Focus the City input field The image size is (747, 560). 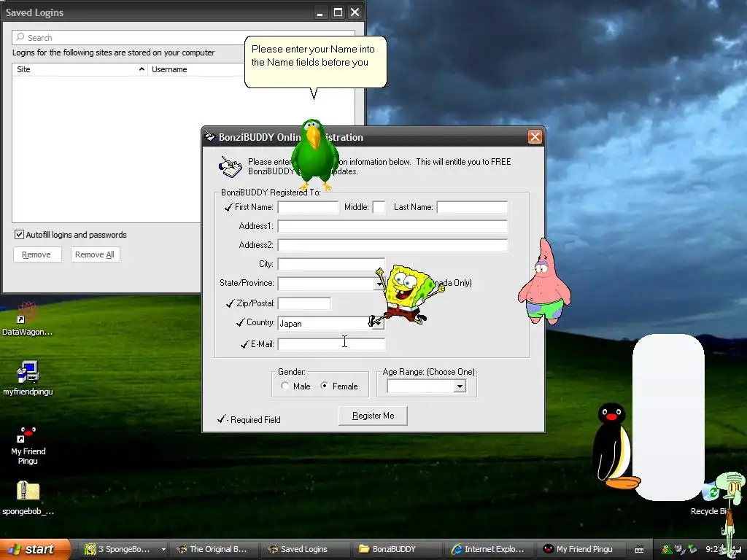coord(332,264)
